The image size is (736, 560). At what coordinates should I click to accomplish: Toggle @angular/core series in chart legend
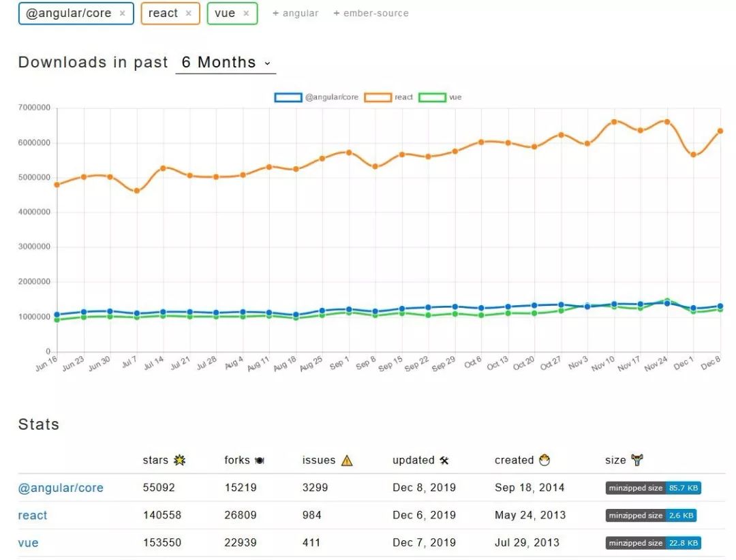click(x=316, y=97)
